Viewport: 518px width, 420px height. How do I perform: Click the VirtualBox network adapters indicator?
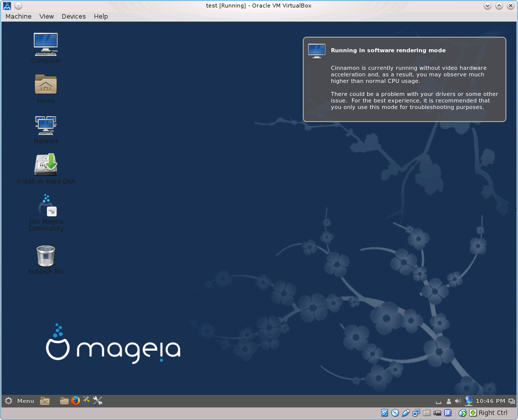(416, 413)
